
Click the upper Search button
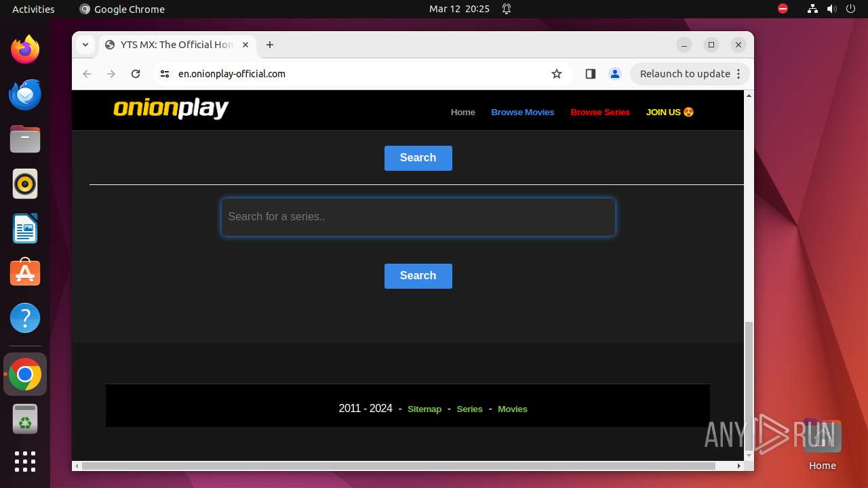[418, 158]
